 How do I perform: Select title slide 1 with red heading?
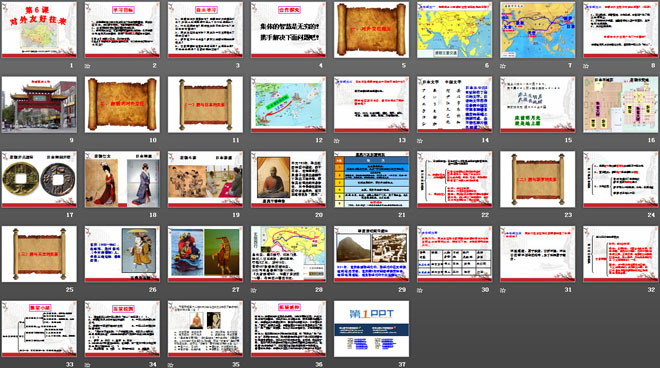pyautogui.click(x=39, y=29)
